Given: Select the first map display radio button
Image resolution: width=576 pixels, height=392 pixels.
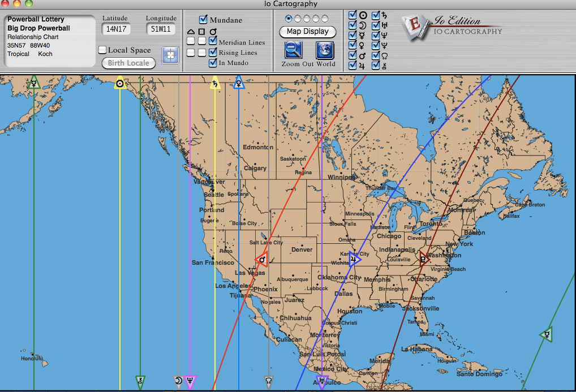Looking at the screenshot, I should [289, 18].
